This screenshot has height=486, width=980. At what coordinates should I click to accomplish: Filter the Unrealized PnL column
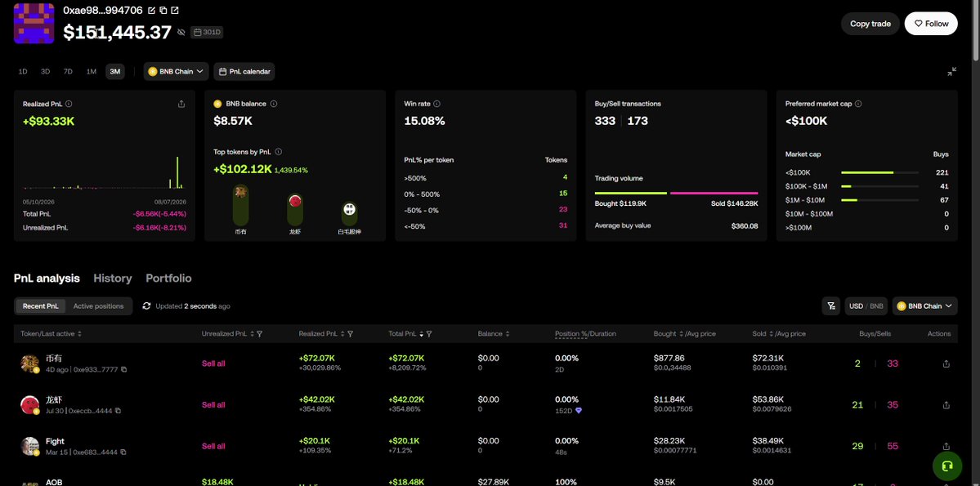[259, 334]
